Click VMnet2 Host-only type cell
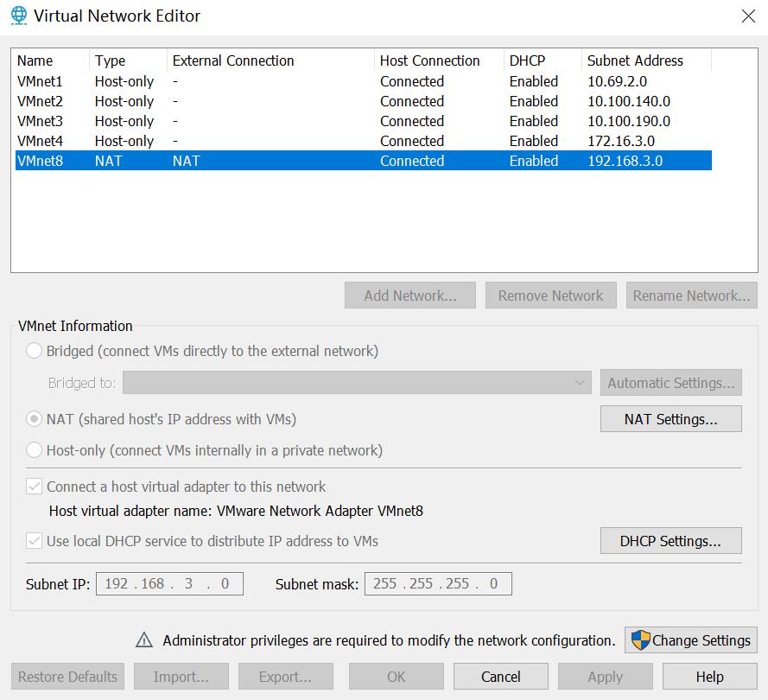The width and height of the screenshot is (768, 700). [124, 101]
